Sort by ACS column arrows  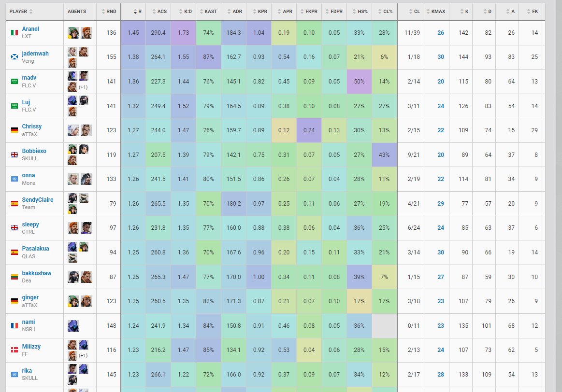click(154, 12)
